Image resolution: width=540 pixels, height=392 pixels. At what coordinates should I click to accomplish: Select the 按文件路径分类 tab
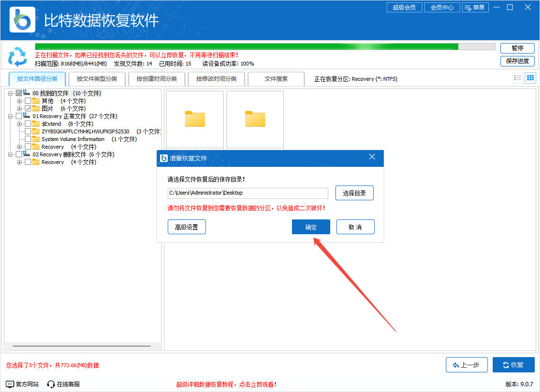[x=37, y=78]
